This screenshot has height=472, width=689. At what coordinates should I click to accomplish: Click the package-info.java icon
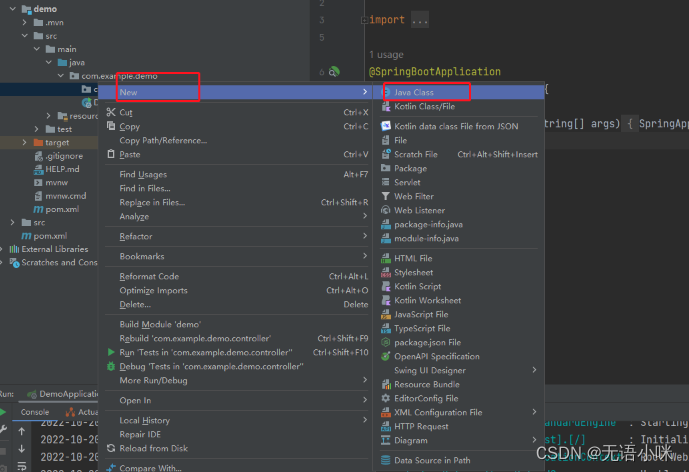(386, 224)
